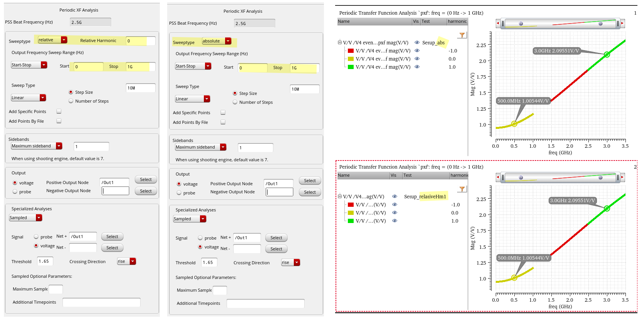
Task: Hide harmonic -1.0 trace in Setup_abs plot
Action: (417, 51)
